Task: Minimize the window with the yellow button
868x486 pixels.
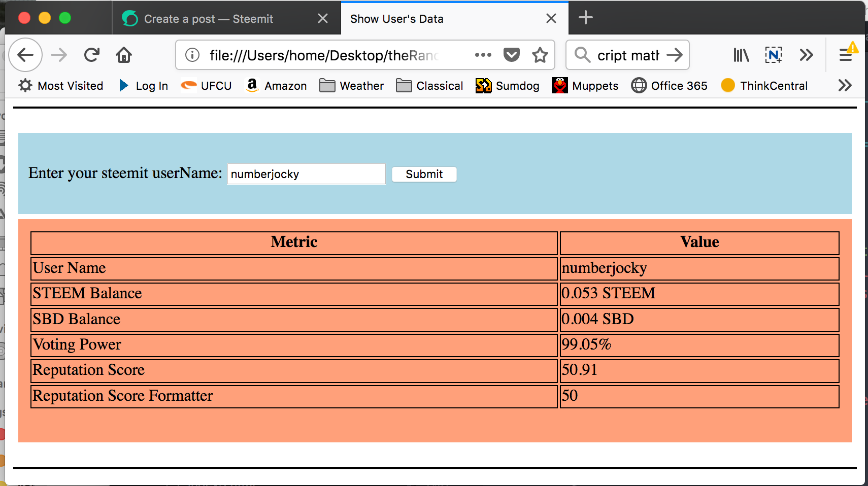Action: click(x=45, y=18)
